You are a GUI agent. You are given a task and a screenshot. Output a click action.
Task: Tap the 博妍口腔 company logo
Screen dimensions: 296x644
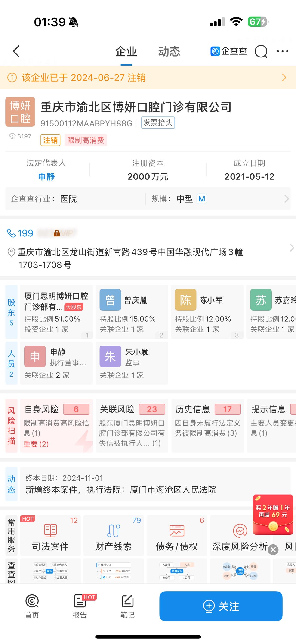[x=20, y=112]
